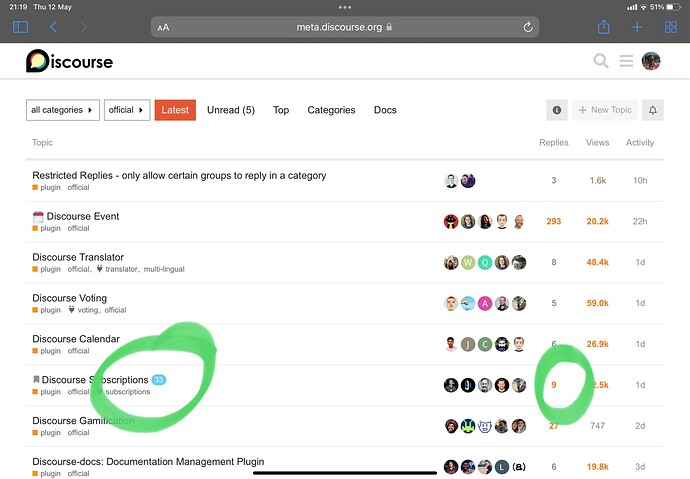Click the 747 views value
The width and height of the screenshot is (690, 479).
[598, 426]
